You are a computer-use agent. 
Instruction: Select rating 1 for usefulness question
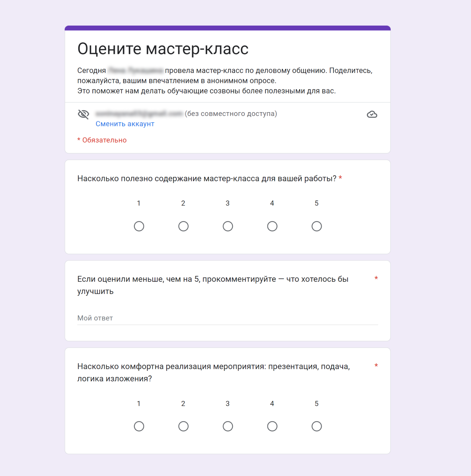coord(139,226)
